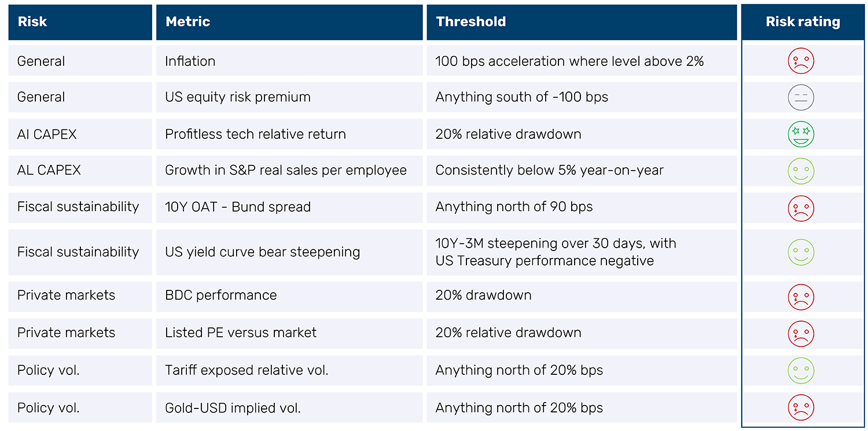Select the Risk column header
The image size is (868, 431).
coord(32,22)
